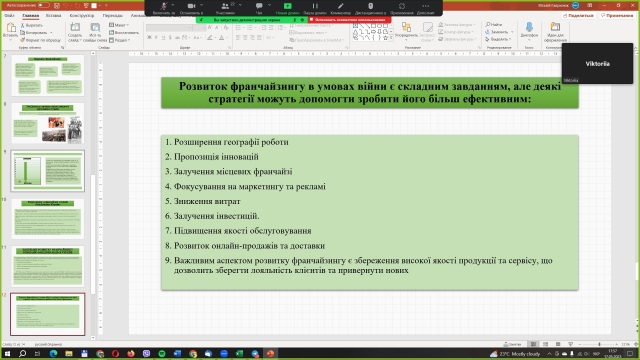Click the Идеи для оформления icon
The height and width of the screenshot is (360, 640).
click(x=555, y=27)
